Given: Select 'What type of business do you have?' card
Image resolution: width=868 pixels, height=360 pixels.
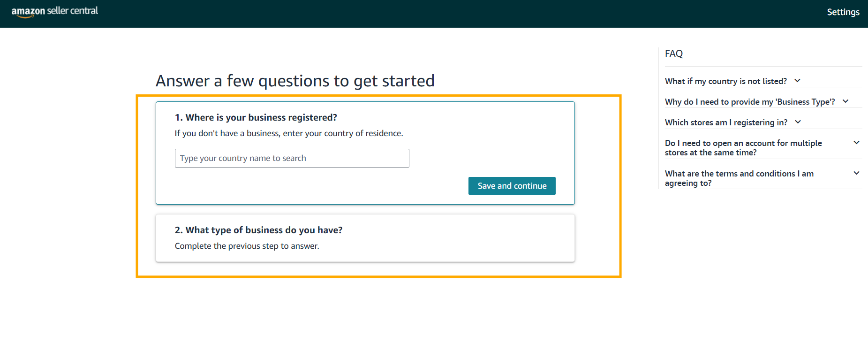Looking at the screenshot, I should [365, 238].
